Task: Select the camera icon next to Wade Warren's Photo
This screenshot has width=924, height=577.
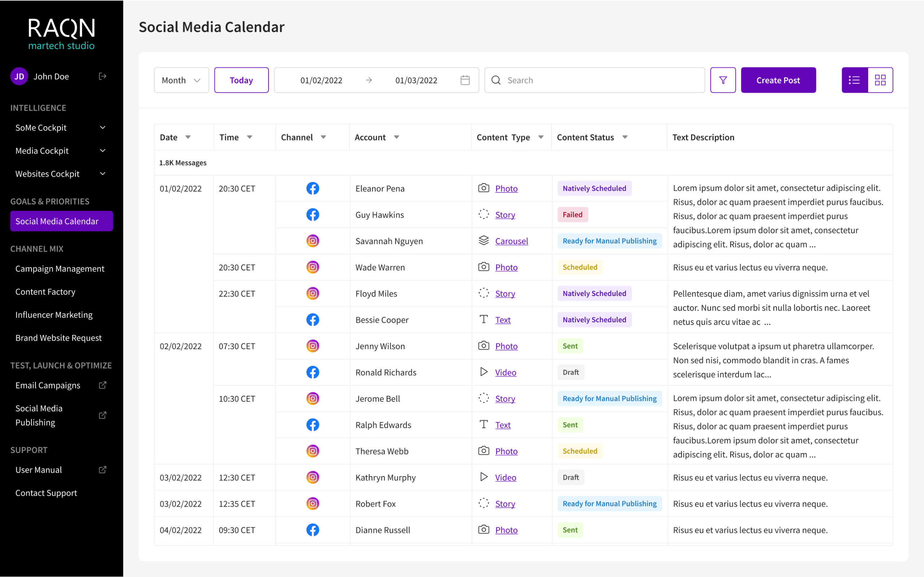Action: click(483, 267)
